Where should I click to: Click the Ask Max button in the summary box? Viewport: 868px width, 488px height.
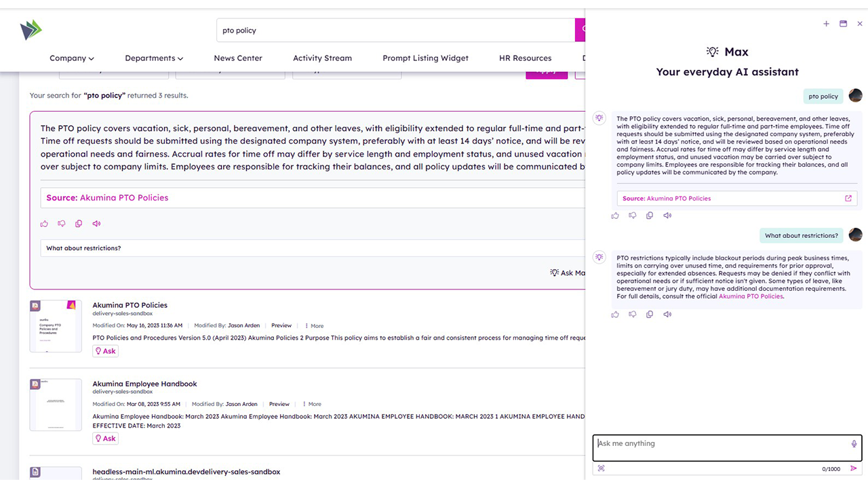(567, 272)
